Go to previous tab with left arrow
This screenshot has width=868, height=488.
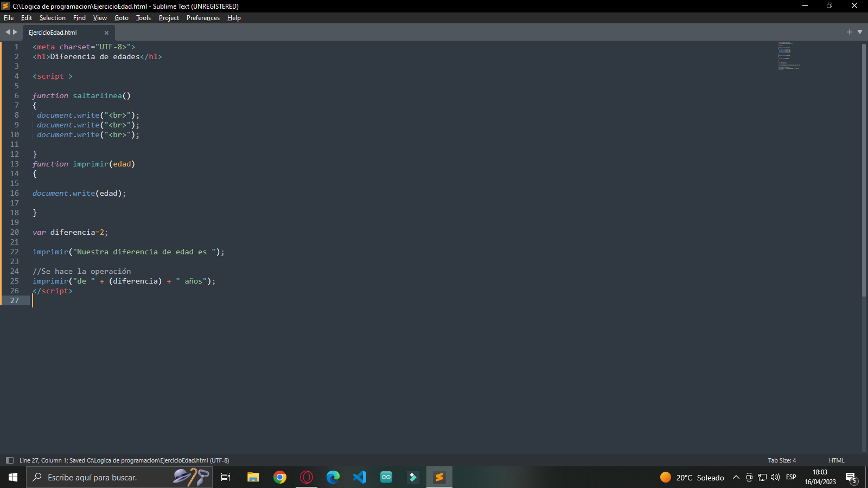[x=8, y=32]
